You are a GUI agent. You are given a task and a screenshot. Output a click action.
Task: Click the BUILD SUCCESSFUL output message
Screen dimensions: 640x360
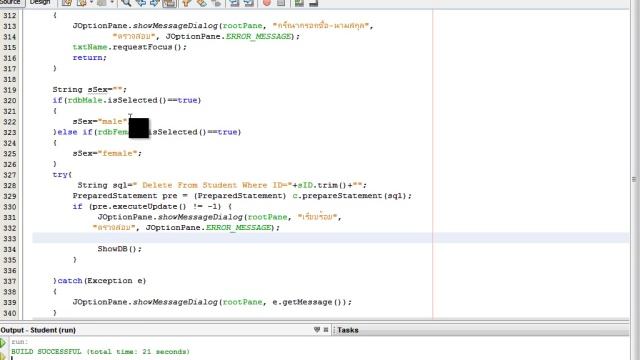click(x=100, y=351)
